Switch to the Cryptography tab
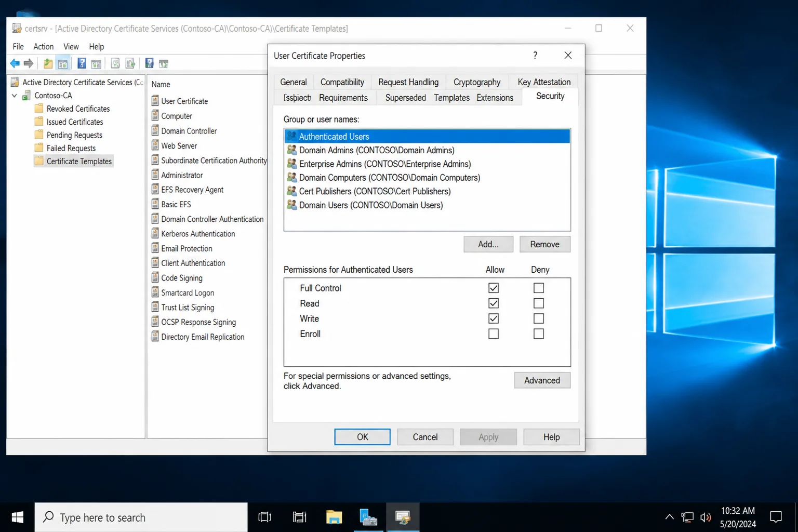 pos(477,82)
